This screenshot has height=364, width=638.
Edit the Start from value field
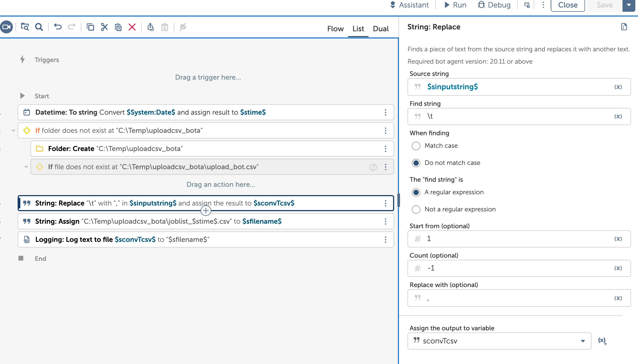[519, 239]
